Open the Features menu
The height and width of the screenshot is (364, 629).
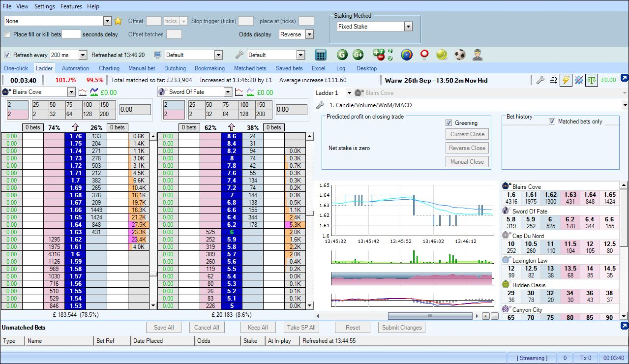click(71, 6)
